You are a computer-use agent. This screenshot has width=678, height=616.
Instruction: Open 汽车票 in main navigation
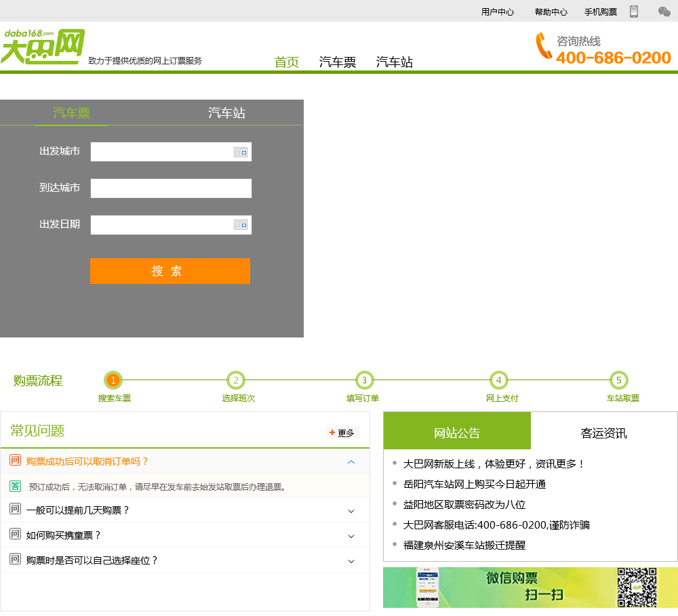337,62
